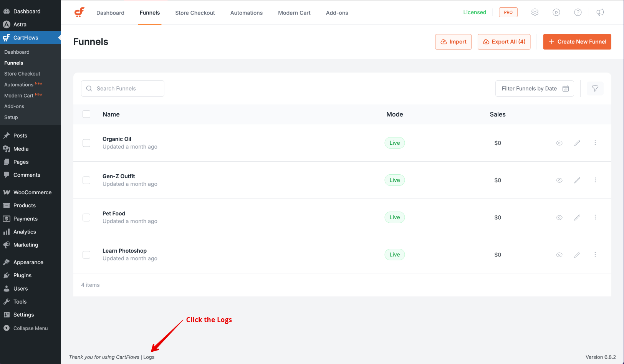Click the PRO badge button

click(x=508, y=12)
